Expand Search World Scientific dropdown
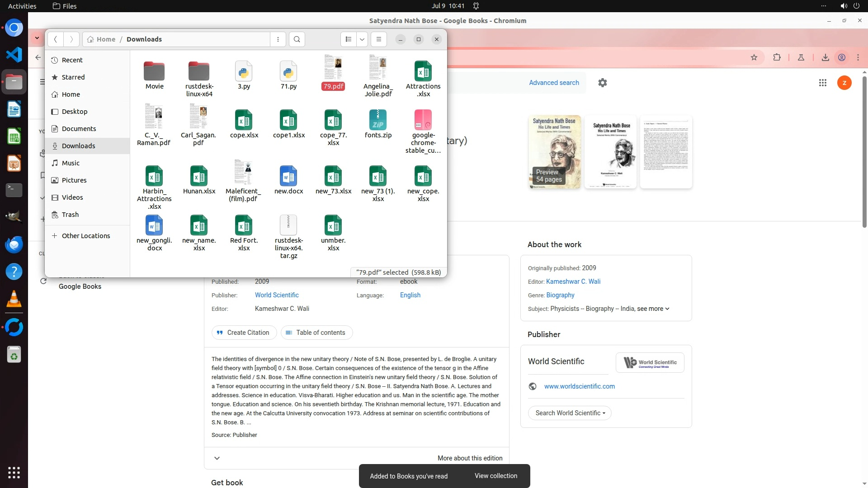Viewport: 868px width, 488px height. 570,413
